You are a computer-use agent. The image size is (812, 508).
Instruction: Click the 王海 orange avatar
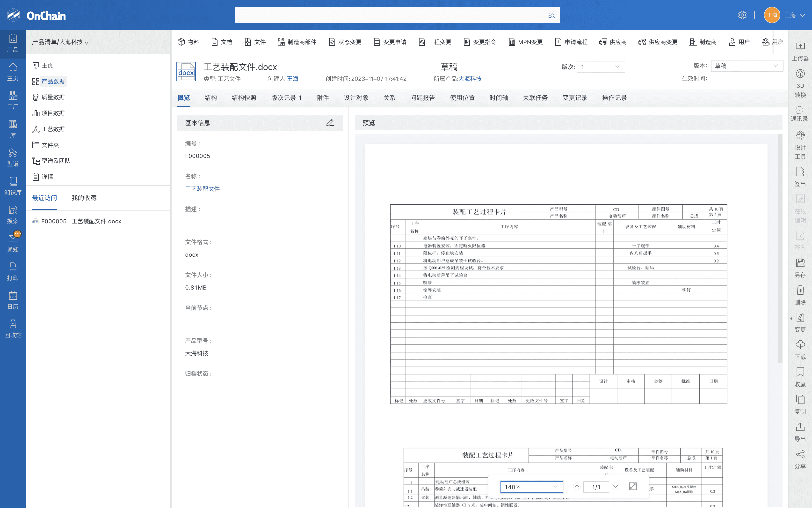(x=772, y=15)
